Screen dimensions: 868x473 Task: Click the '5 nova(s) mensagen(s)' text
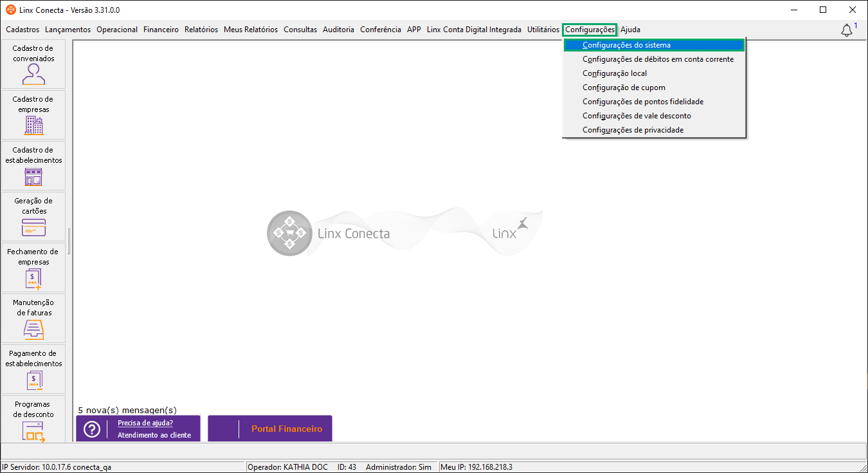[x=127, y=410]
